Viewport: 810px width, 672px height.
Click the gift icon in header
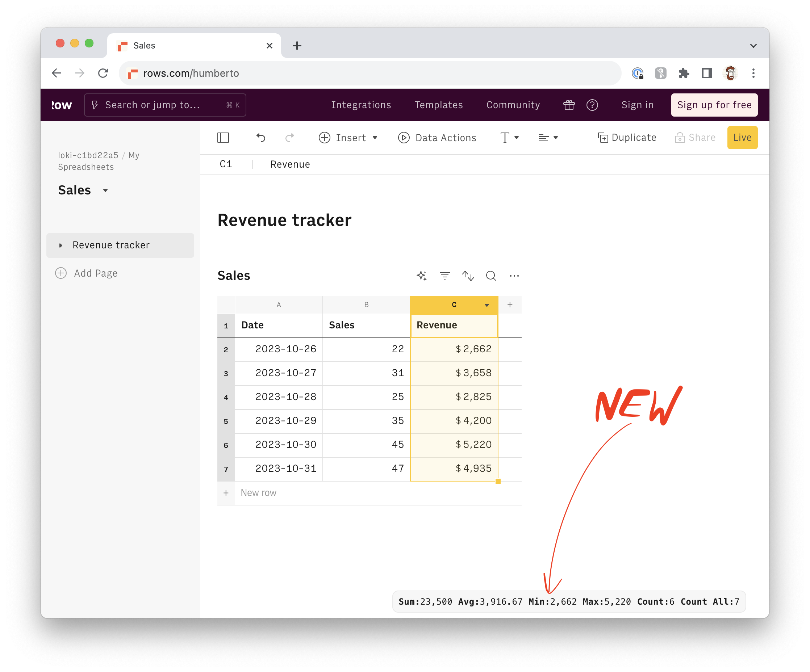click(569, 105)
